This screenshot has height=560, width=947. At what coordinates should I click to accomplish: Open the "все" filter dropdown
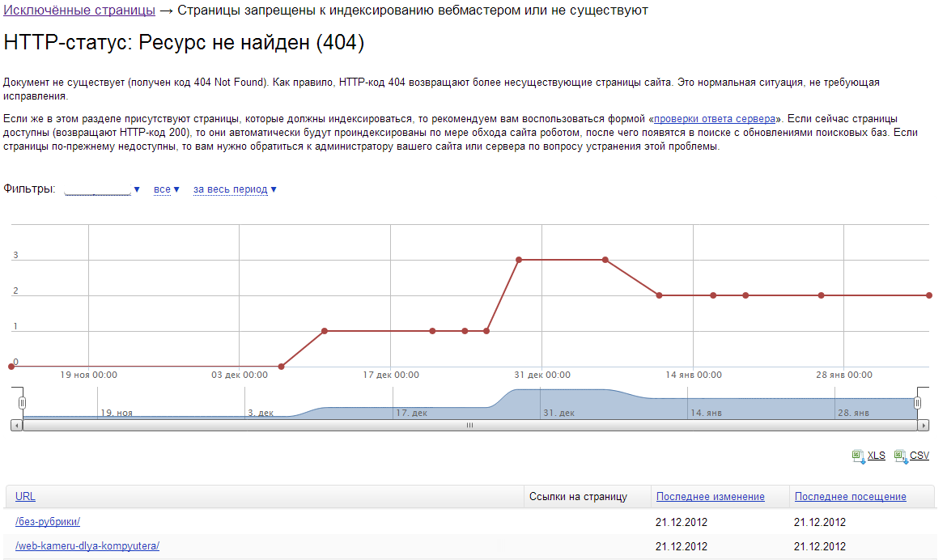(166, 189)
